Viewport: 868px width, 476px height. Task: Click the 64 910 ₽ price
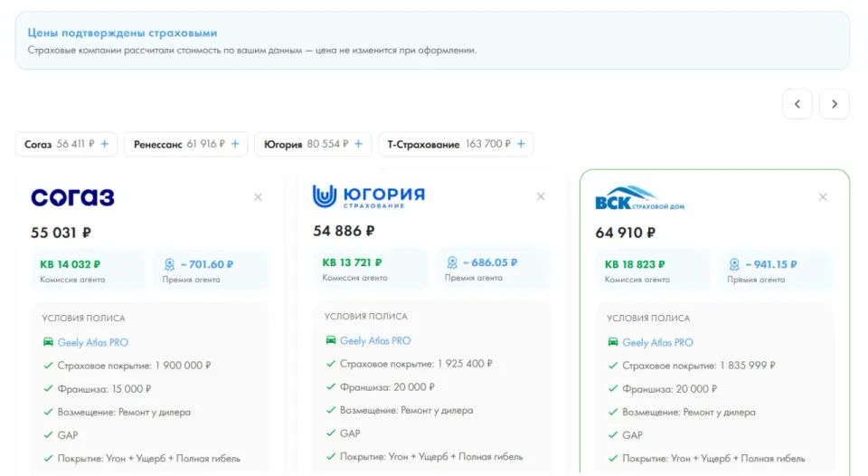626,233
